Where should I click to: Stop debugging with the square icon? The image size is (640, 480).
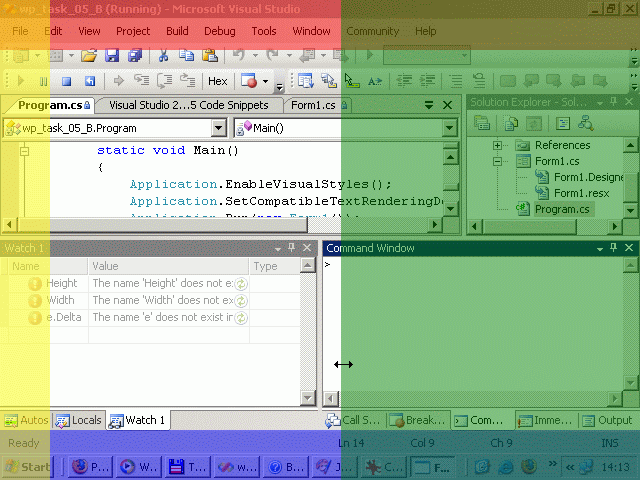67,81
